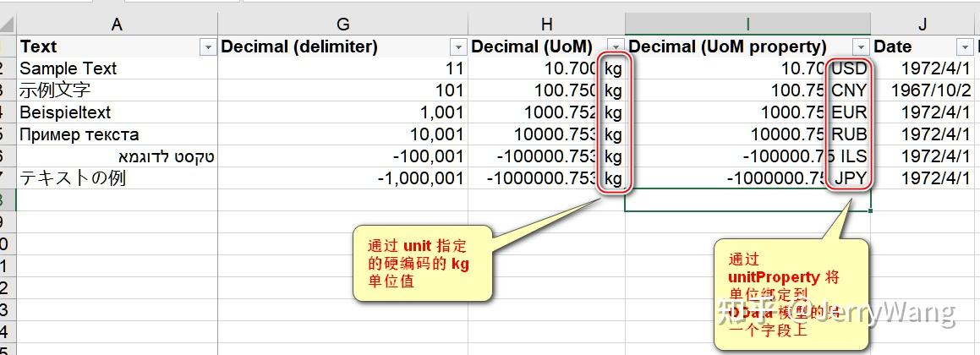Select the '1000.752 kg' cell

546,112
